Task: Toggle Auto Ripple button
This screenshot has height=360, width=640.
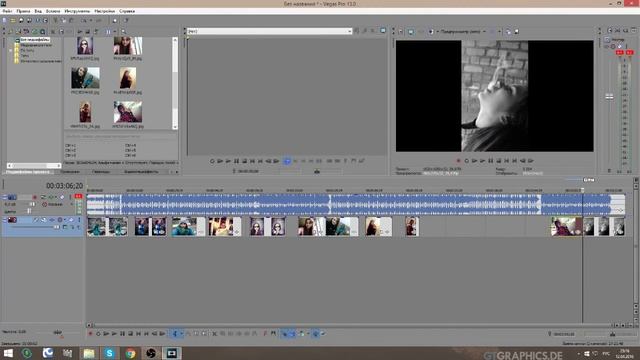Action: pyautogui.click(x=302, y=334)
